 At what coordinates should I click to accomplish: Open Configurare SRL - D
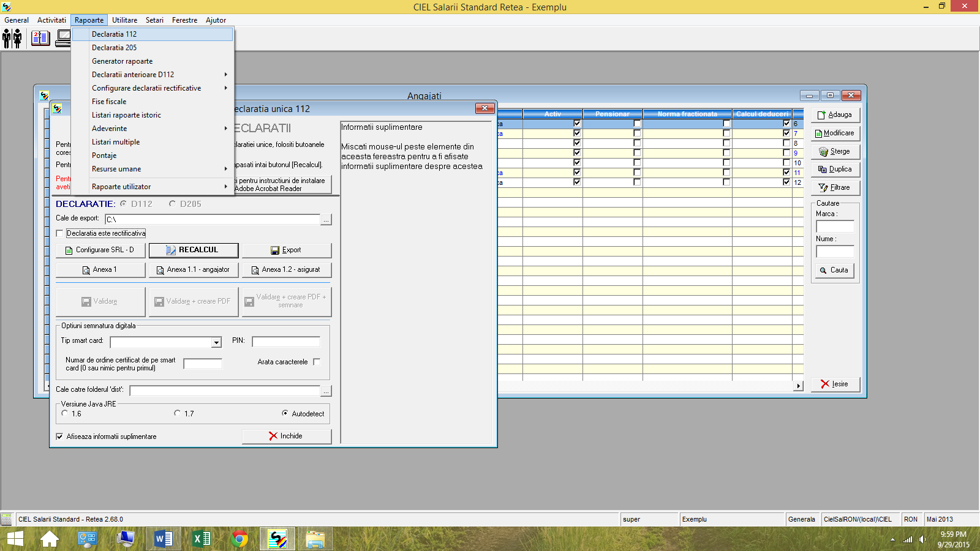coord(100,250)
